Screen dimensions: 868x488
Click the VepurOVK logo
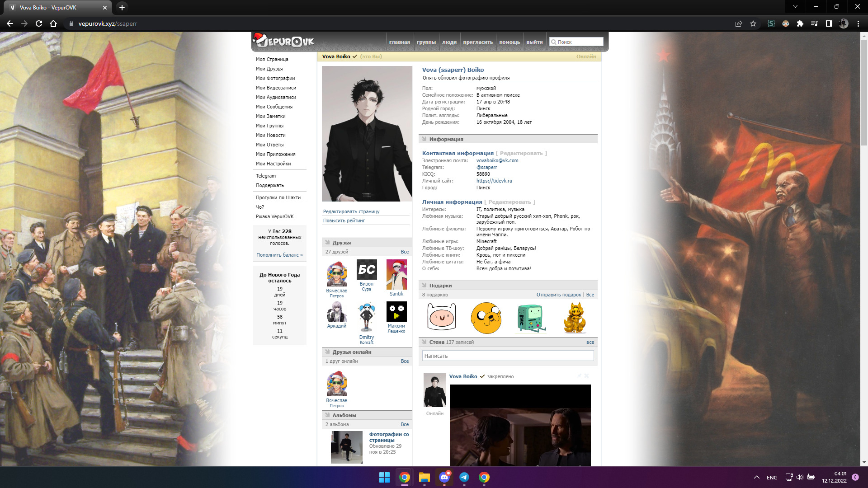coord(284,41)
